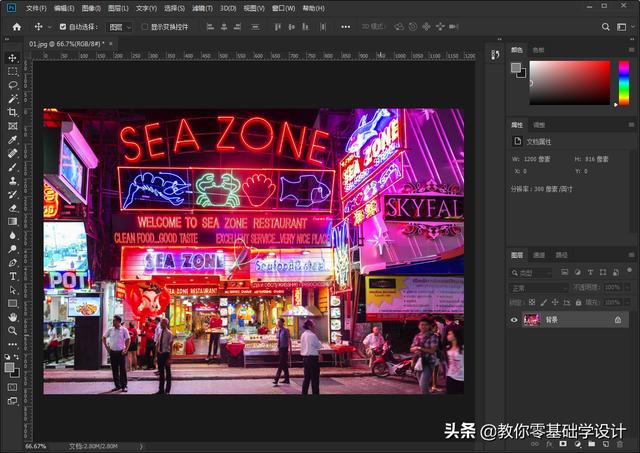Toggle lock all padlock icon

pos(578,302)
